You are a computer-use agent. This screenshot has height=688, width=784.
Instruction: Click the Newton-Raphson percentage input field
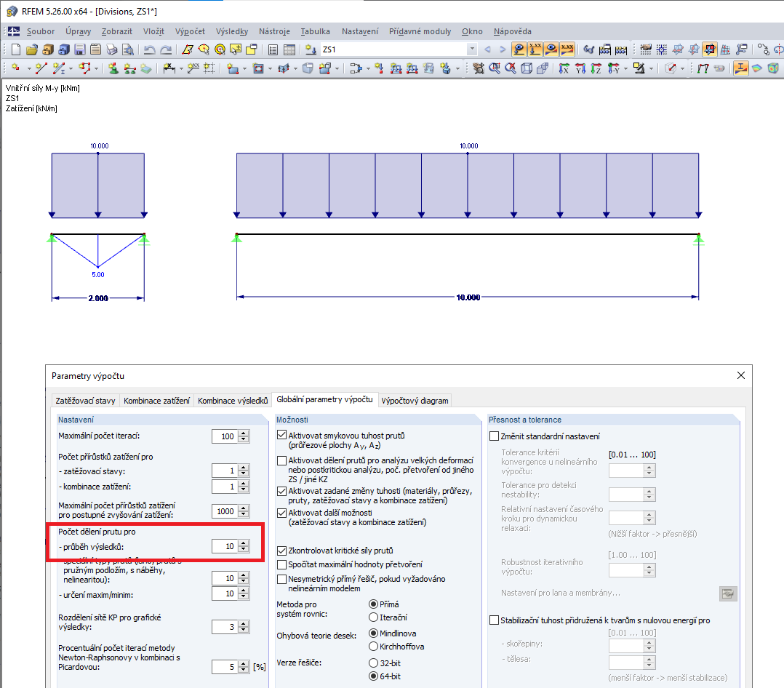(x=225, y=667)
